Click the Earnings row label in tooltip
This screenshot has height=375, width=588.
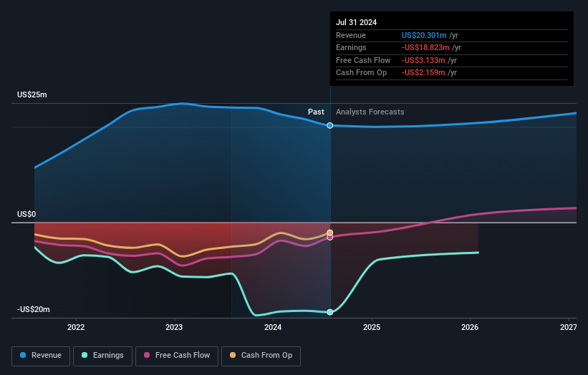click(x=351, y=47)
